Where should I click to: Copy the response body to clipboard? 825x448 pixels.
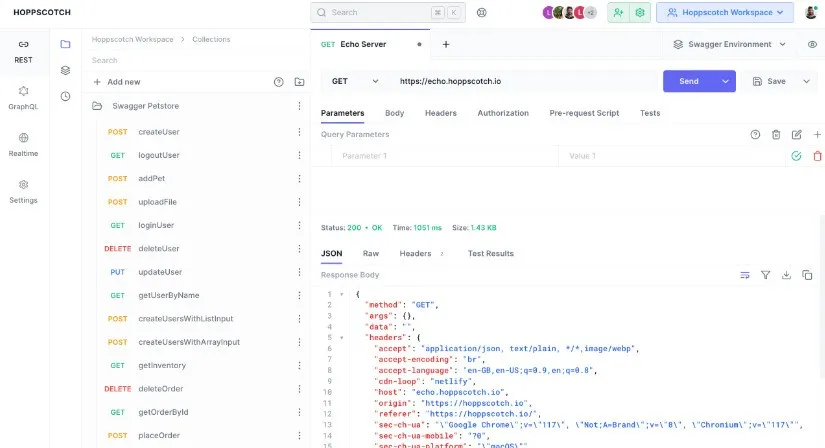pos(807,275)
